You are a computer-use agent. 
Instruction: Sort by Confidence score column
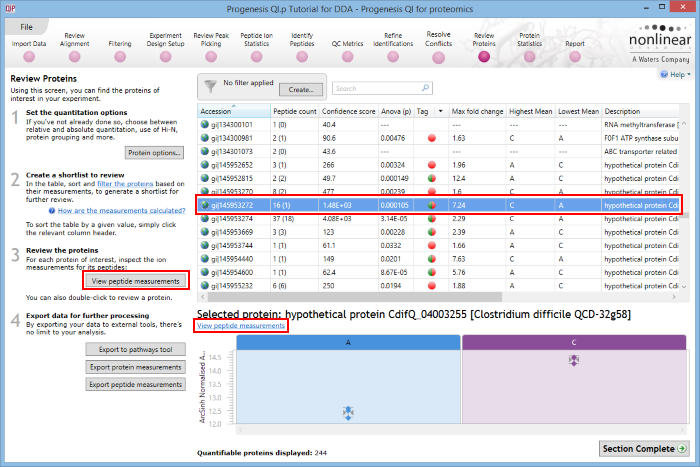(x=348, y=111)
